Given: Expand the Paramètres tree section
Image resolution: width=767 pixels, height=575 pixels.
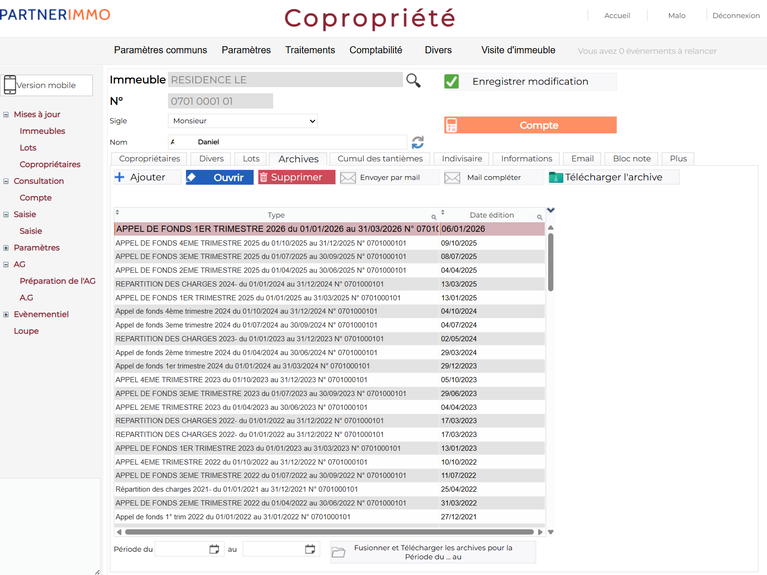Looking at the screenshot, I should tap(6, 248).
